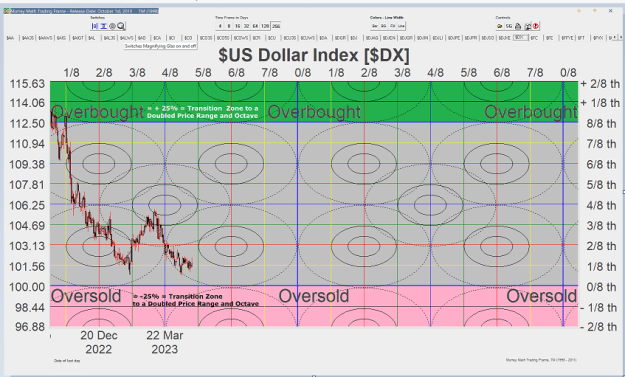Open the $CU symbol tab

(272, 38)
